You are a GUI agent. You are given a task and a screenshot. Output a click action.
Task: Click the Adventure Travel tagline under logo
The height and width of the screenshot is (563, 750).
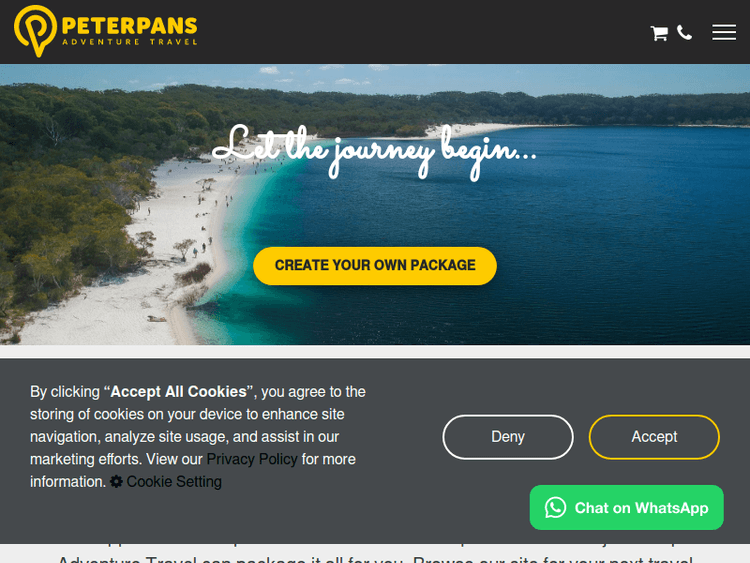coord(130,42)
